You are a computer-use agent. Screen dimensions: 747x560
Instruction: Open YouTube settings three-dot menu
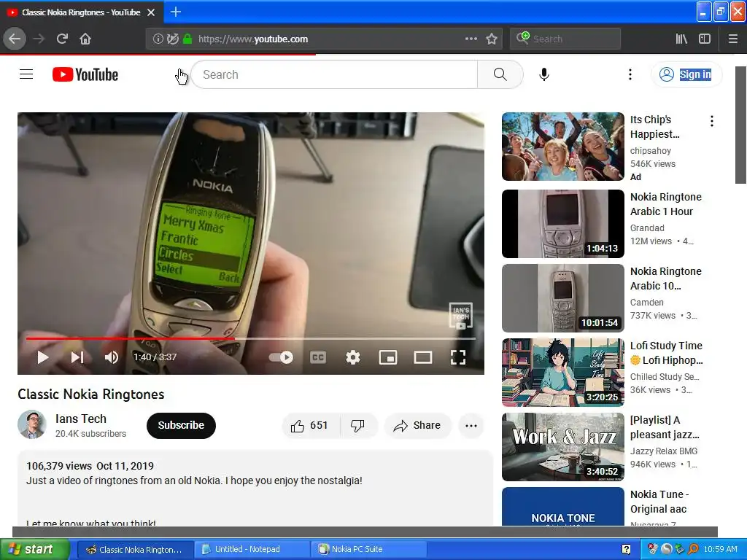click(630, 74)
